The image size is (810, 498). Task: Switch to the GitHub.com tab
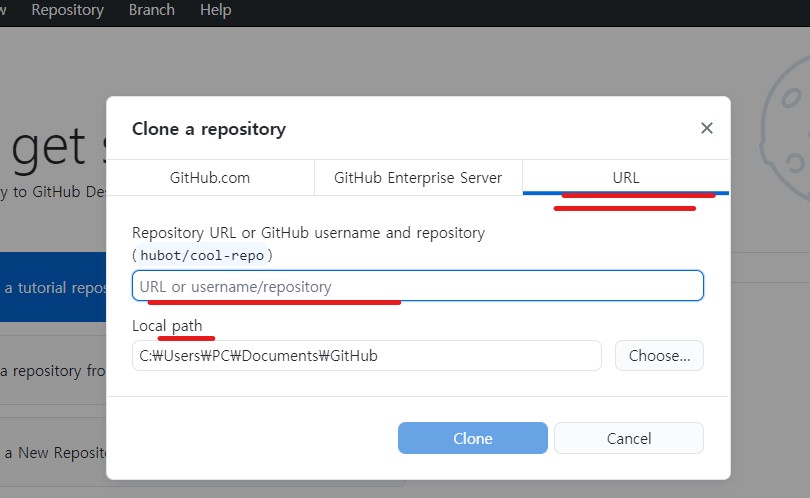[210, 178]
